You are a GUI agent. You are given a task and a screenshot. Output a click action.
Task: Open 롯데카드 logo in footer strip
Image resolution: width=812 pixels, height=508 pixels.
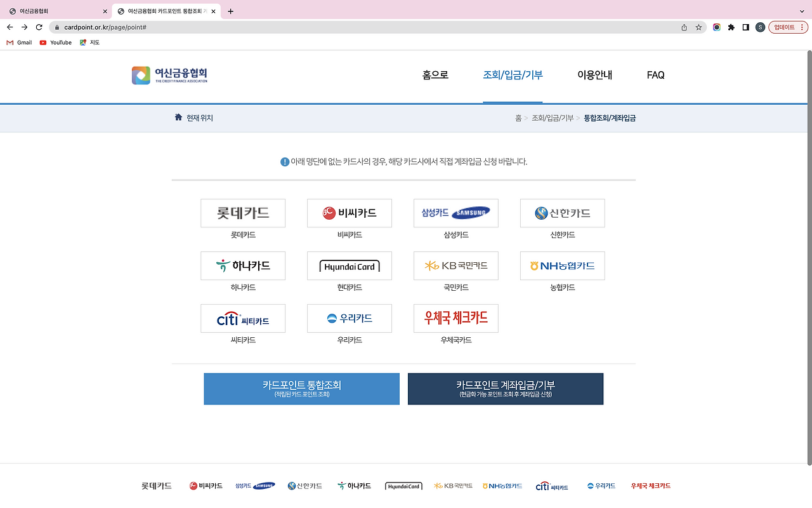coord(157,486)
